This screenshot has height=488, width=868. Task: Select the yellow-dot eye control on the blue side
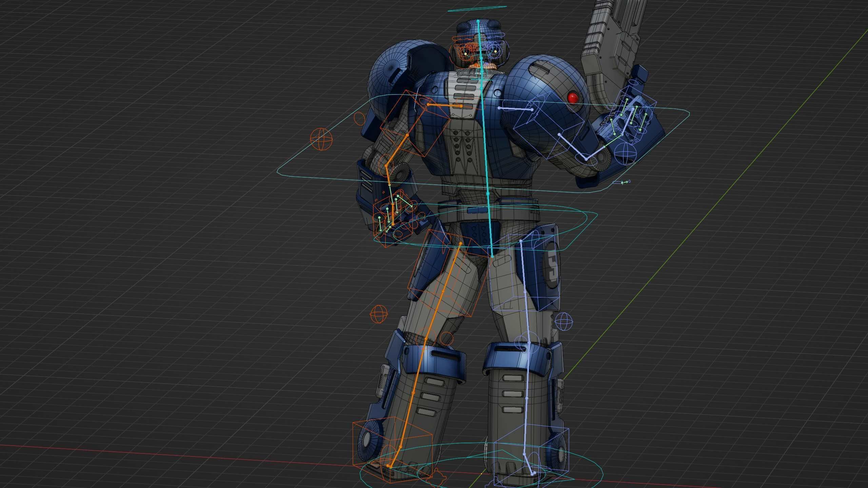[495, 52]
